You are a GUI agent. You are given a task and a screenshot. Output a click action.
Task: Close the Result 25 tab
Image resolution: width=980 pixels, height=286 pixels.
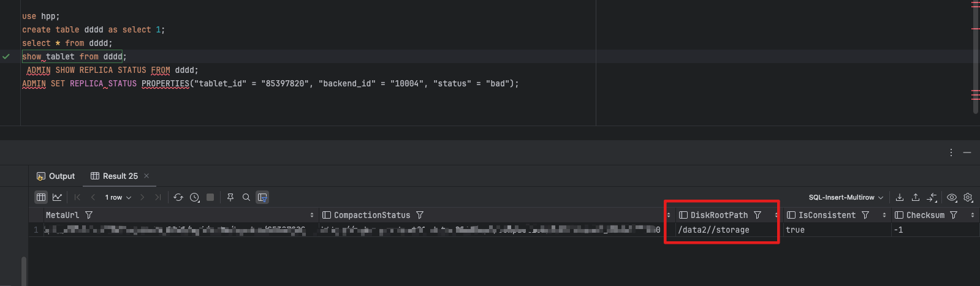click(146, 176)
